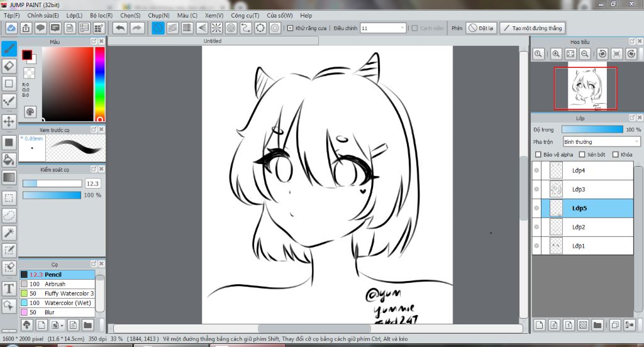Toggle the Khóa layer lock checkbox
This screenshot has width=644, height=347.
[615, 155]
